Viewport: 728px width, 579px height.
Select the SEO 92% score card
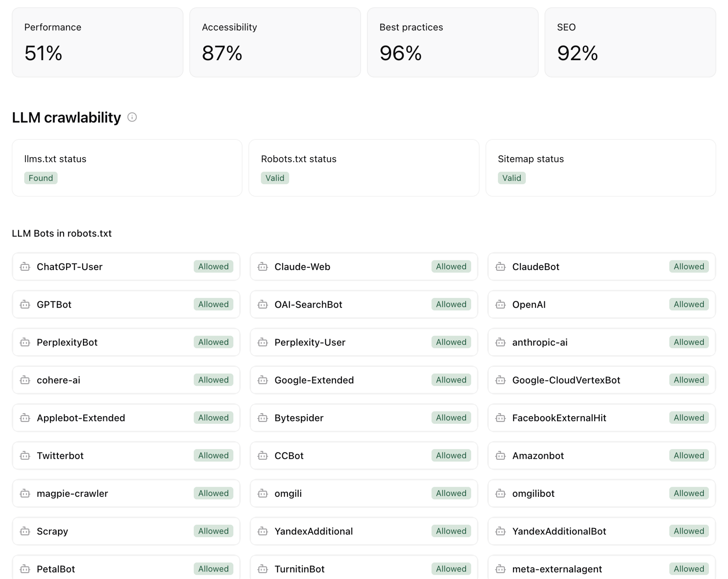point(630,43)
